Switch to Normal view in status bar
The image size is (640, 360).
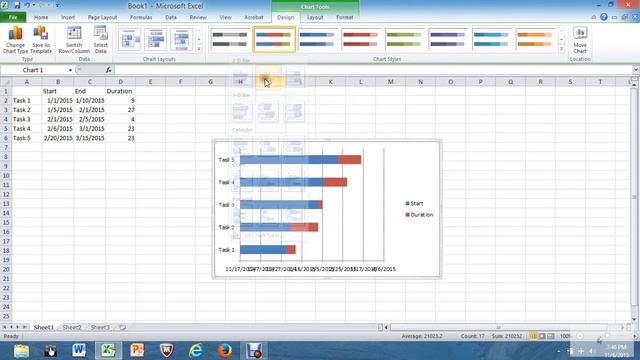[533, 336]
